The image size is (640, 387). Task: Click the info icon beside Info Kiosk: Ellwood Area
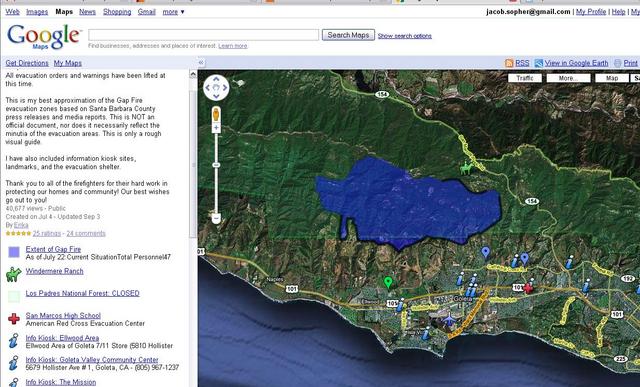pos(13,341)
